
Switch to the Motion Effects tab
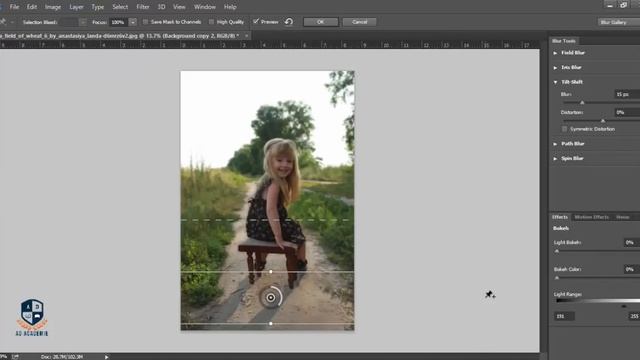(591, 217)
